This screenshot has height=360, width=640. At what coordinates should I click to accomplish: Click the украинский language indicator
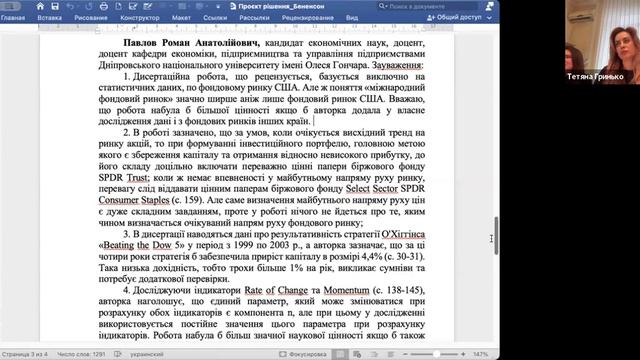(147, 354)
